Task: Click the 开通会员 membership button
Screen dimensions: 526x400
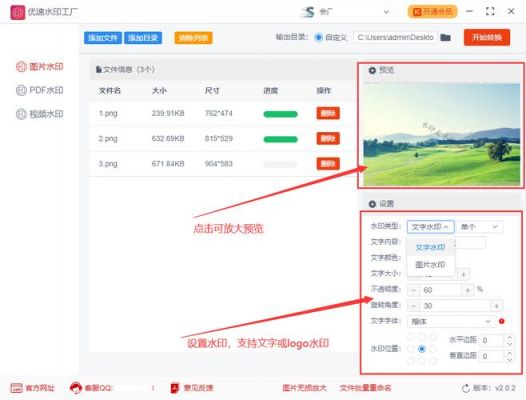Action: pyautogui.click(x=433, y=12)
